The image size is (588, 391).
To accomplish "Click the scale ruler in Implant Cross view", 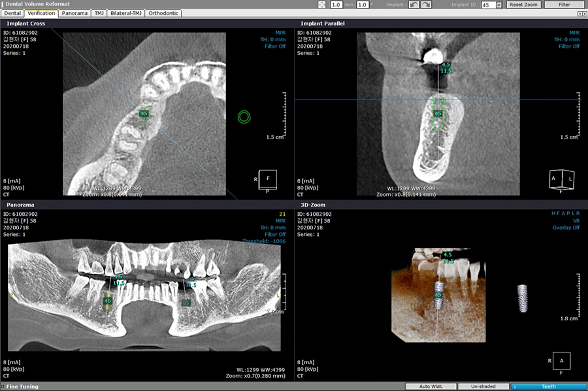I will [284, 114].
